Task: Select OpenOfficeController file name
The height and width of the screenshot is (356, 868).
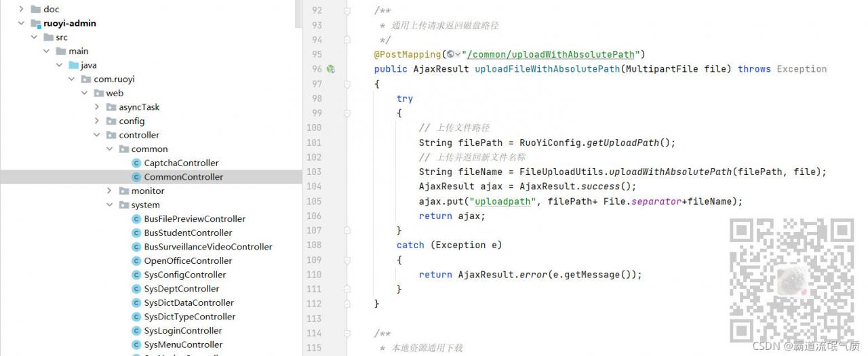Action: pos(188,261)
